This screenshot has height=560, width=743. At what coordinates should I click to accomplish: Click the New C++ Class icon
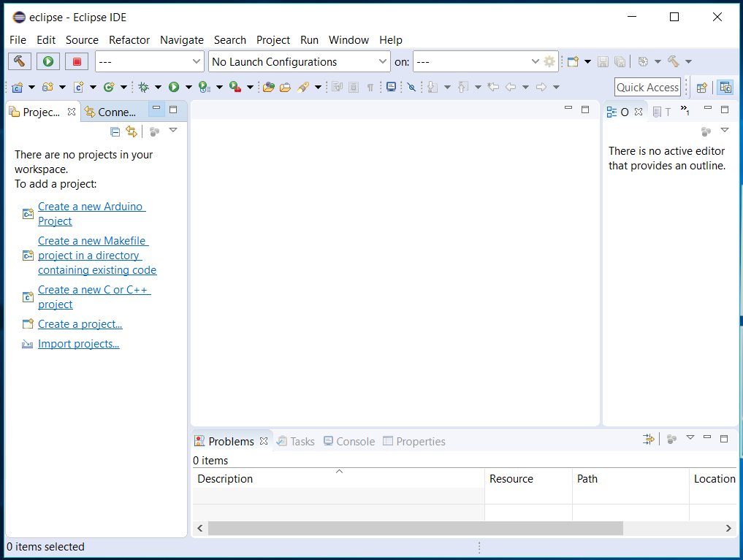coord(109,87)
